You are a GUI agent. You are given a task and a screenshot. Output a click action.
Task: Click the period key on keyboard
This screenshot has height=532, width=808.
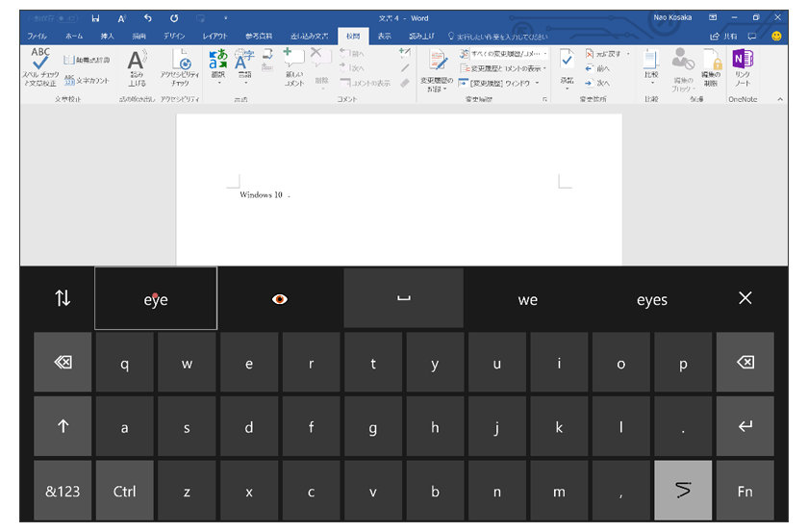683,426
